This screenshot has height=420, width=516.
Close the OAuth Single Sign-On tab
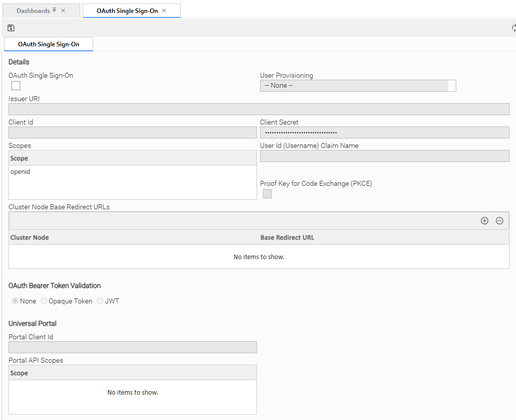coord(164,10)
